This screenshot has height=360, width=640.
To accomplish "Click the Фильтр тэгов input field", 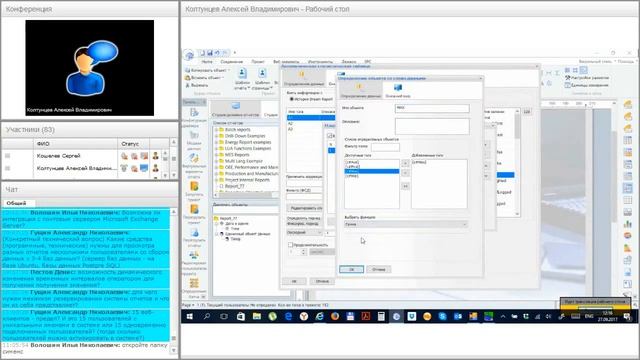I will [x=385, y=147].
